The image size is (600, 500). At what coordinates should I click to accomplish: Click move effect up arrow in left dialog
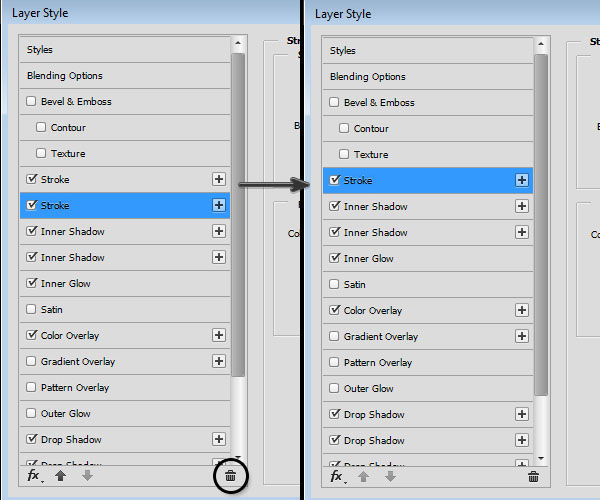point(60,476)
